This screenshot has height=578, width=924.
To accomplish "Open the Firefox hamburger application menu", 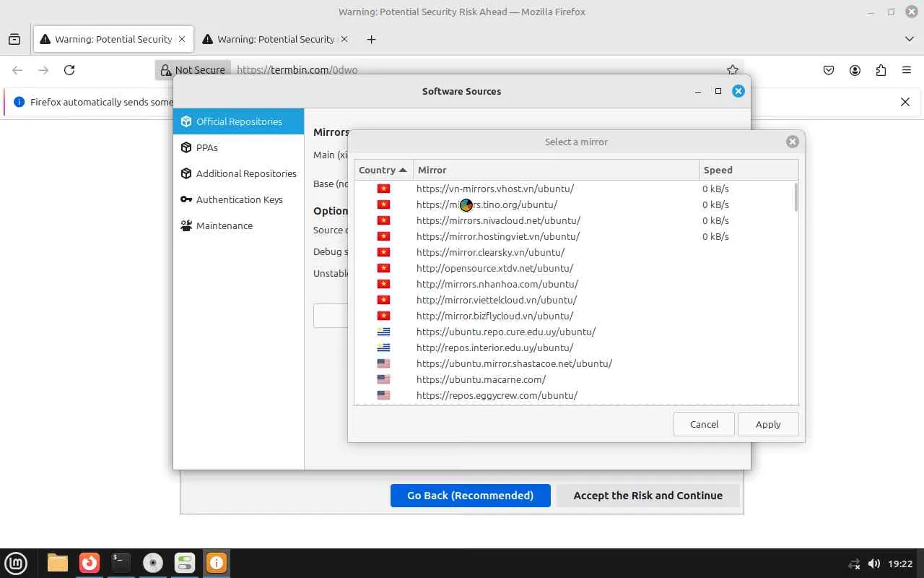I will click(x=907, y=70).
